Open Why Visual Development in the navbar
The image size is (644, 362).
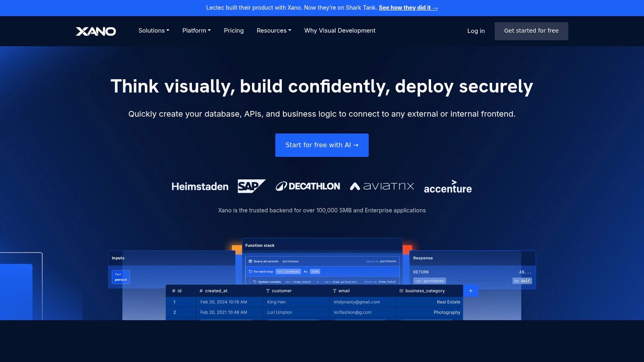pyautogui.click(x=340, y=31)
